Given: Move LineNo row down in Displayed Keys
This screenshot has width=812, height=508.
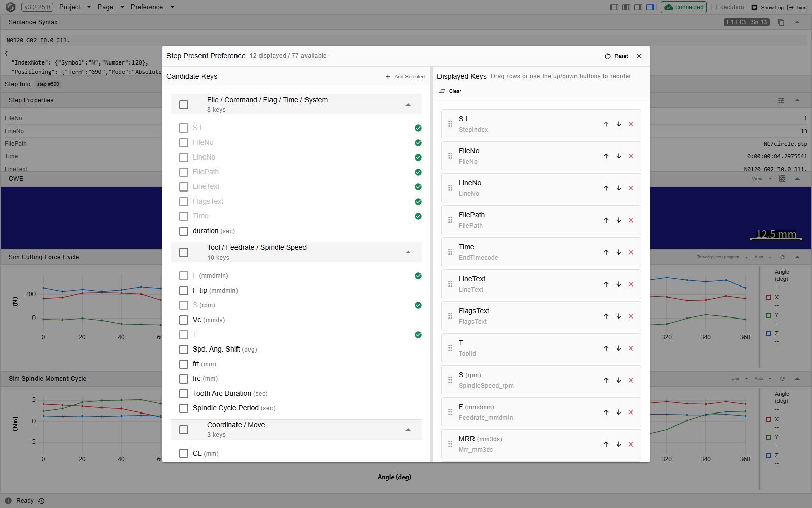Looking at the screenshot, I should tap(619, 188).
